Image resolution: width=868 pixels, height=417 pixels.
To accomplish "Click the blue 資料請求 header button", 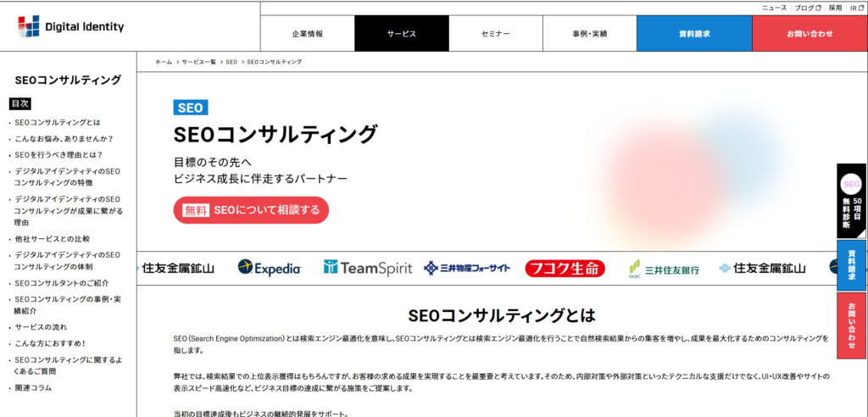I will click(x=694, y=34).
